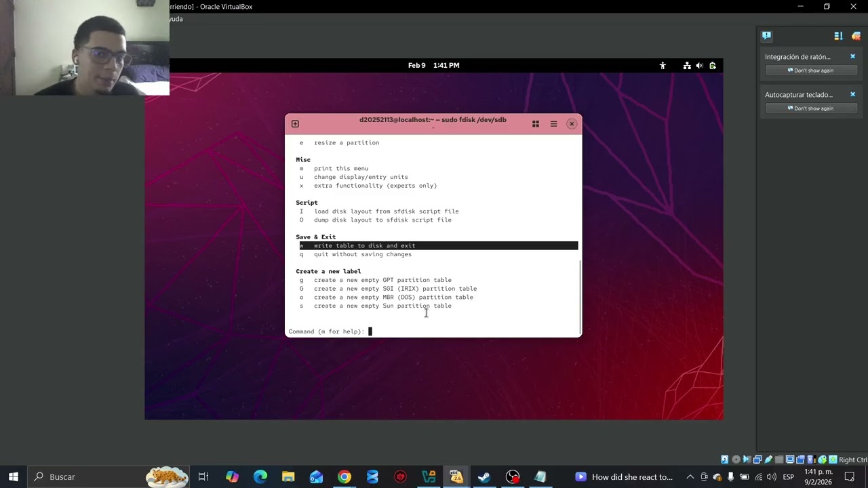Click VirtualBox display settings status icon
The image size is (868, 488).
790,460
